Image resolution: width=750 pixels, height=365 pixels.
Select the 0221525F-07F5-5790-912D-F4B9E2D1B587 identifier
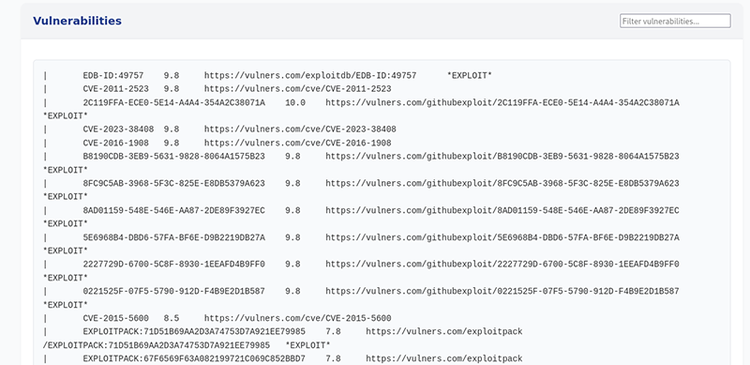coord(174,291)
